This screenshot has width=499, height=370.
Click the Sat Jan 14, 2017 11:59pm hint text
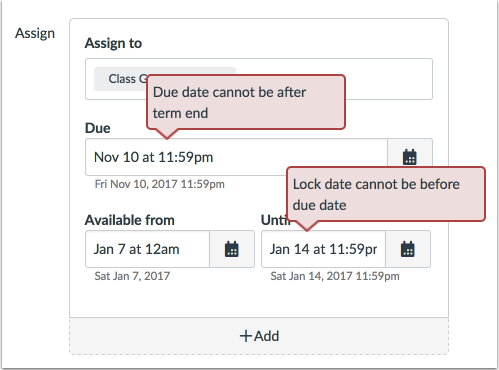(x=335, y=276)
